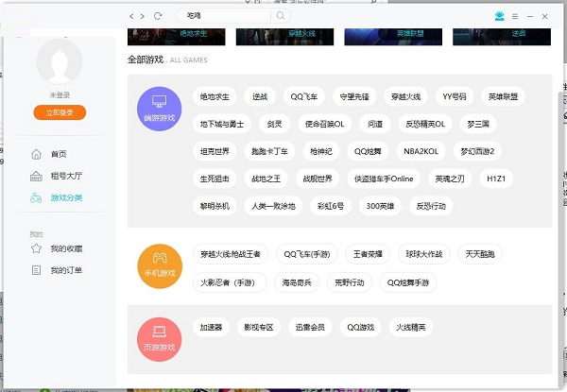
Task: Click the star icon beside 我的收藏
Action: point(36,248)
